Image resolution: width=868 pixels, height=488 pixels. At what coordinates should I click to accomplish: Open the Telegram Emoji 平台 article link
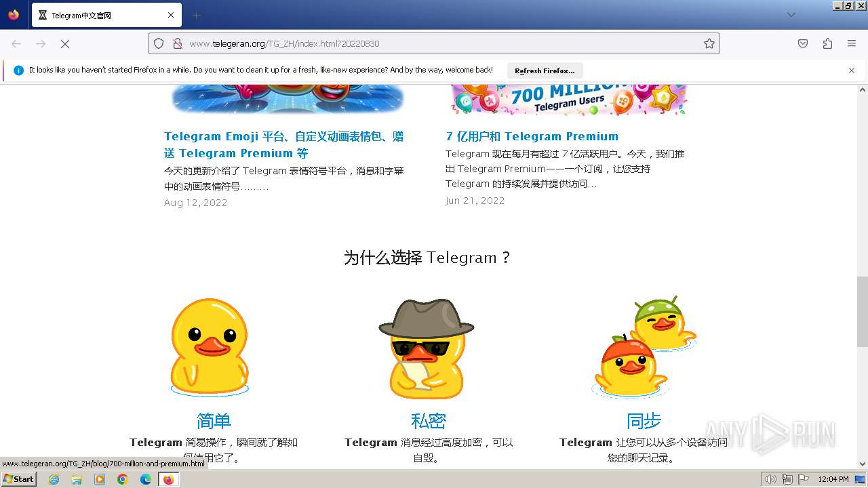coord(283,144)
